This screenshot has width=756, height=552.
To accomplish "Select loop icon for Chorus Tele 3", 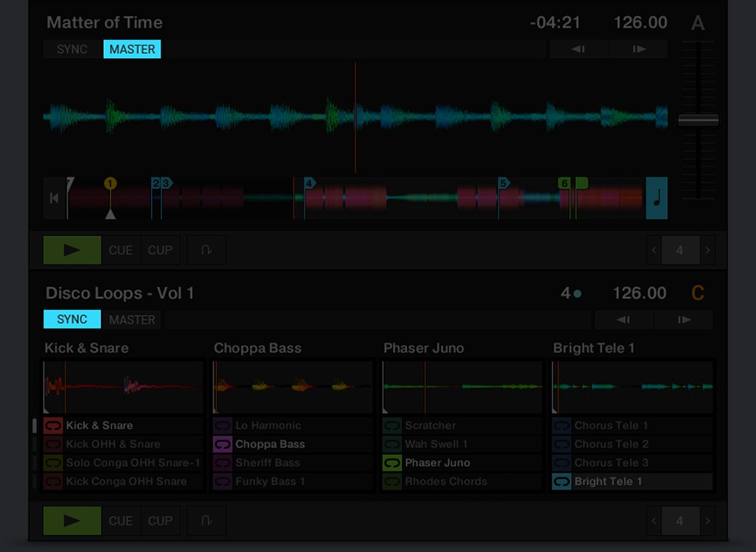I will pyautogui.click(x=562, y=463).
